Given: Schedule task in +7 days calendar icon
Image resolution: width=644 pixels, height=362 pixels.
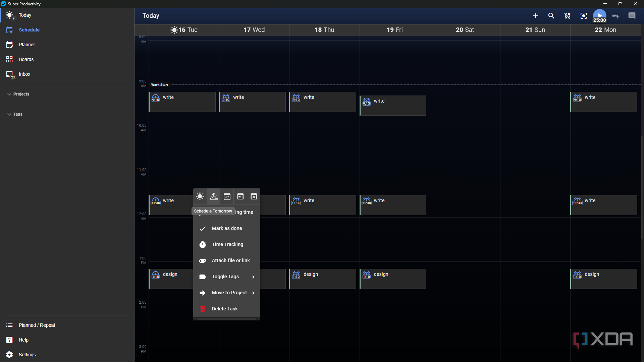Looking at the screenshot, I should [227, 196].
